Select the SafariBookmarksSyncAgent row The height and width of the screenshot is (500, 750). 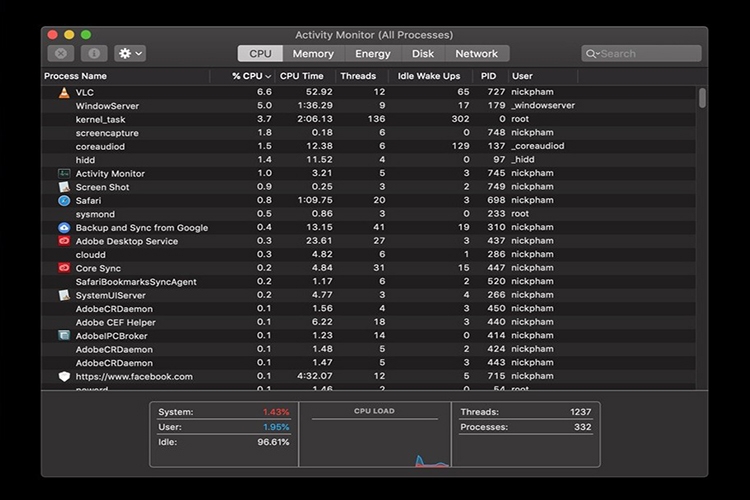(x=369, y=282)
